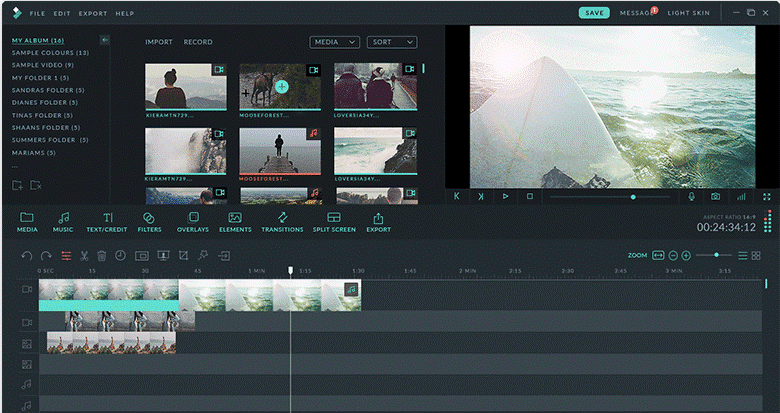The height and width of the screenshot is (413, 780).
Task: Split the clip with the scissors tool
Action: (x=84, y=256)
